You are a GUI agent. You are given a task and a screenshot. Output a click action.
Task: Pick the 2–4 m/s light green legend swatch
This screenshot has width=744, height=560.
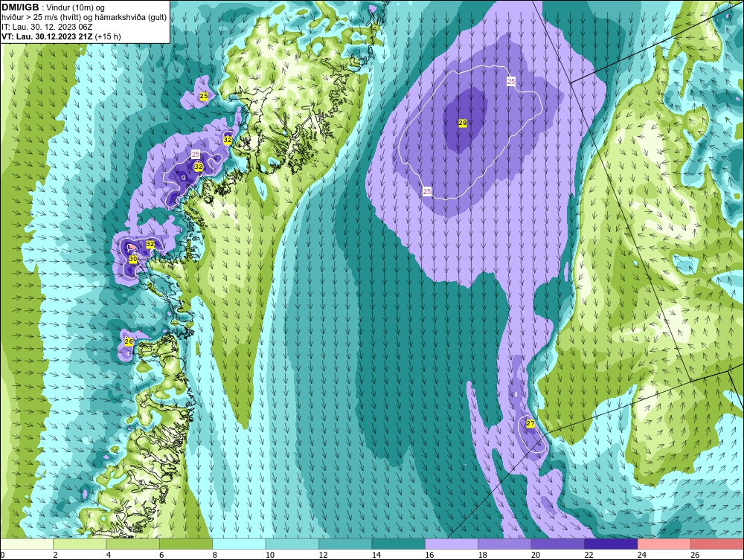pyautogui.click(x=80, y=544)
